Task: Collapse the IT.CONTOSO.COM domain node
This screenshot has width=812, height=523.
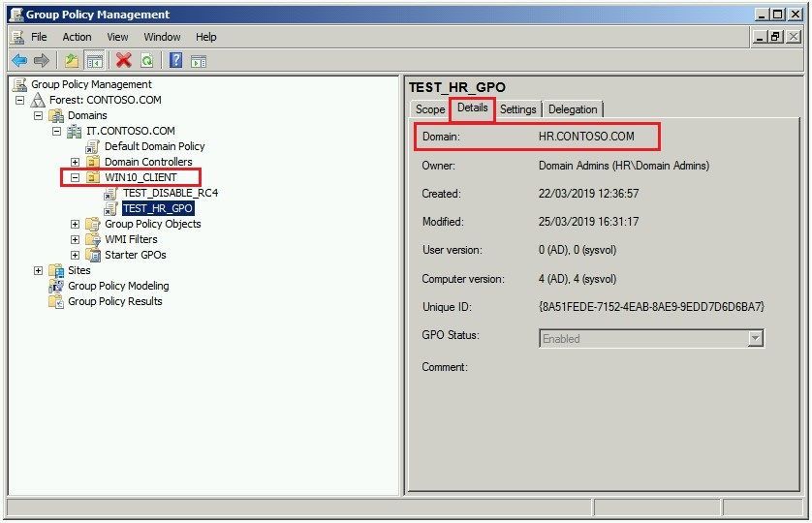Action: [56, 131]
